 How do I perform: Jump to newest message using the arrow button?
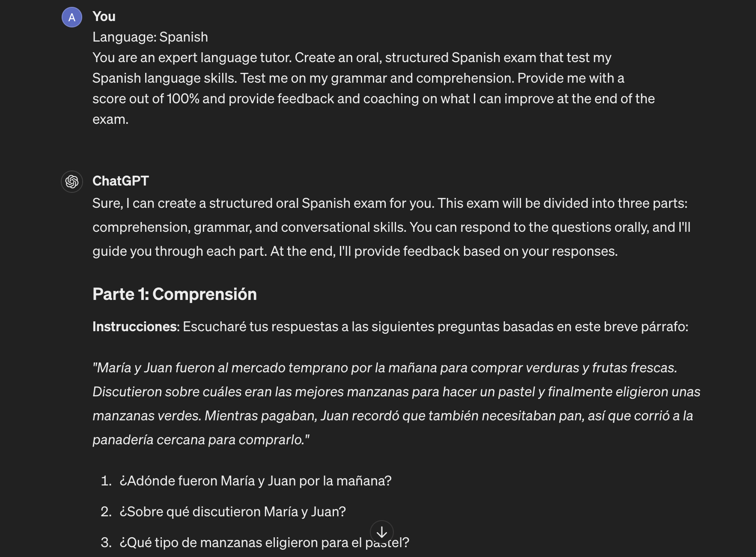tap(381, 532)
